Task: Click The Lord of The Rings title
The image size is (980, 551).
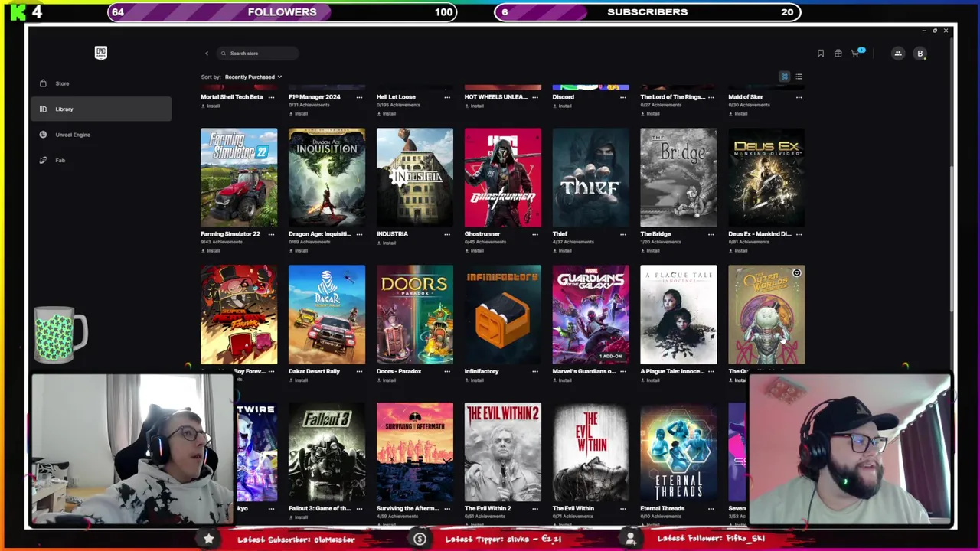Action: coord(673,97)
